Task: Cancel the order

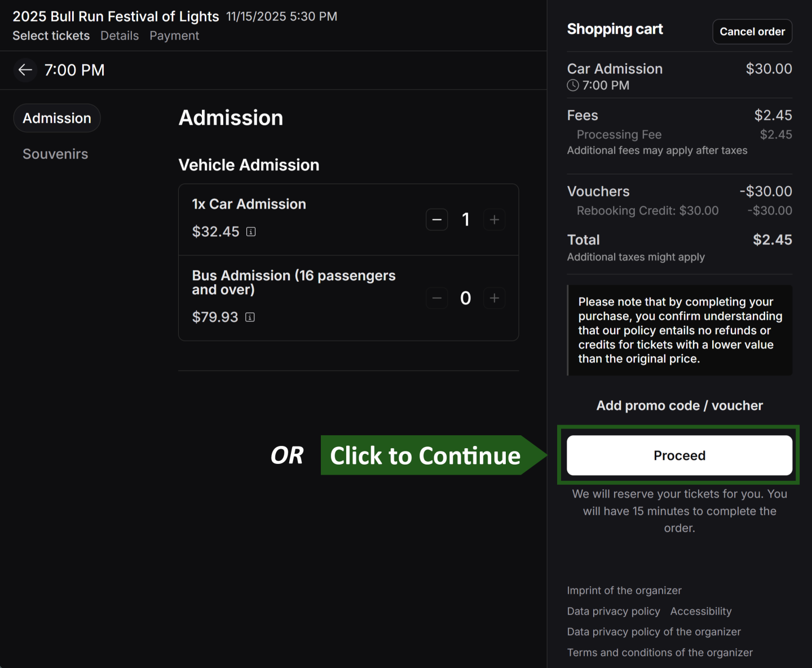Action: coord(752,32)
